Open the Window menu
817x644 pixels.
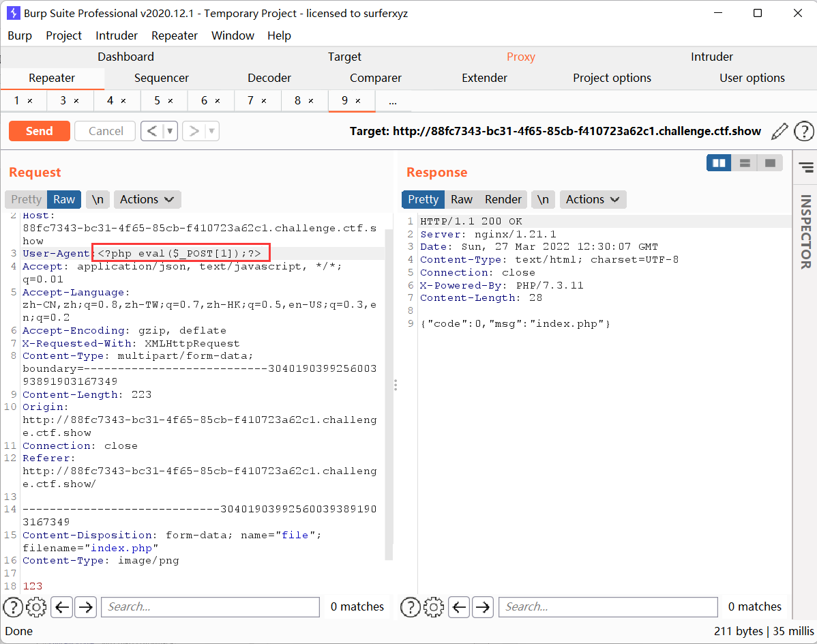click(233, 35)
